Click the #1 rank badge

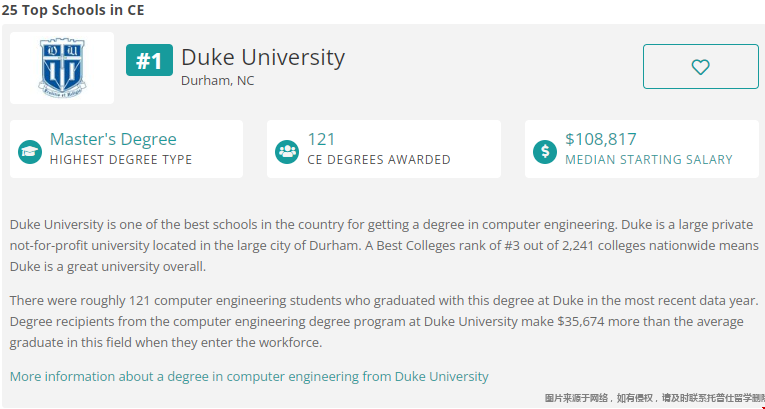(x=149, y=61)
